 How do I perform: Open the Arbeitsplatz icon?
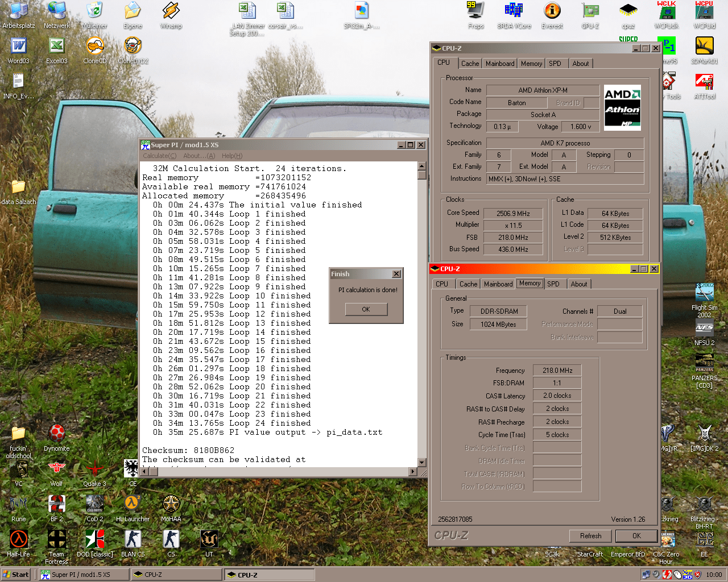pyautogui.click(x=19, y=15)
